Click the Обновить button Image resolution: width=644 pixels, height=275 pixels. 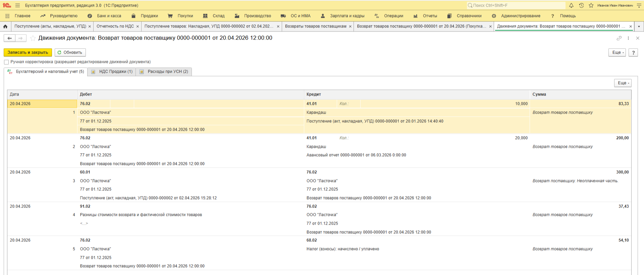(70, 53)
